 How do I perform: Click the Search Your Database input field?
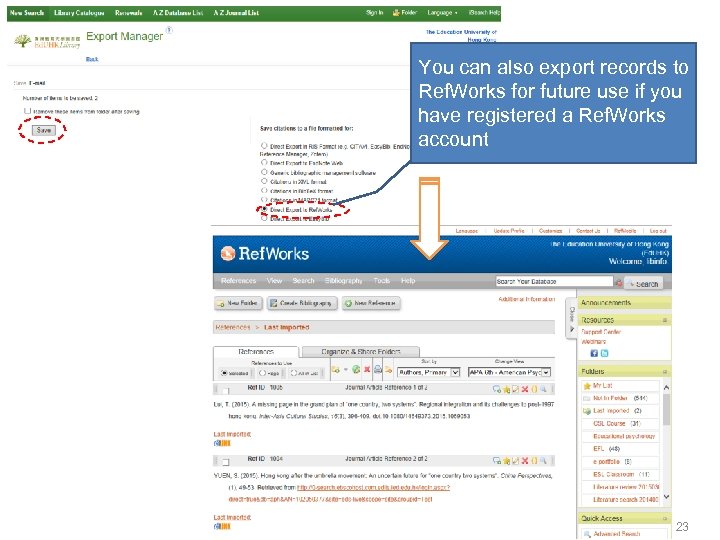[x=554, y=281]
